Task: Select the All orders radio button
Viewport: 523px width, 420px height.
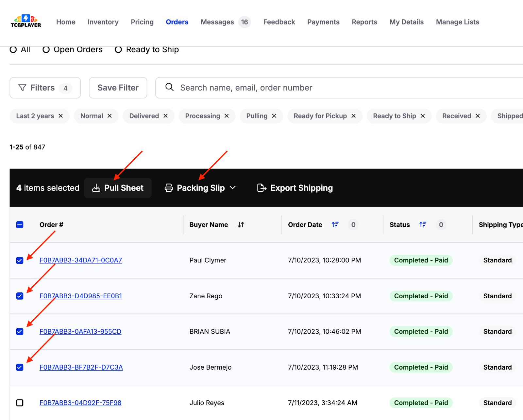Action: [13, 49]
